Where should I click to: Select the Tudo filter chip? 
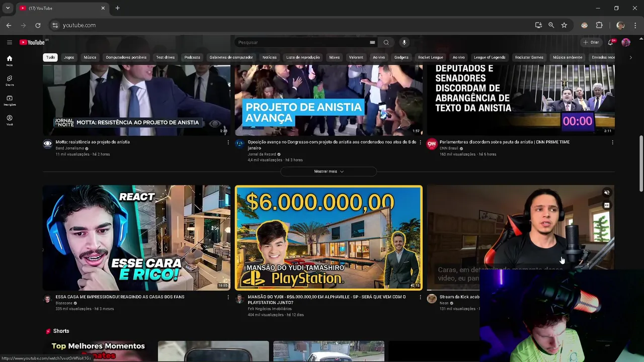[x=50, y=57]
